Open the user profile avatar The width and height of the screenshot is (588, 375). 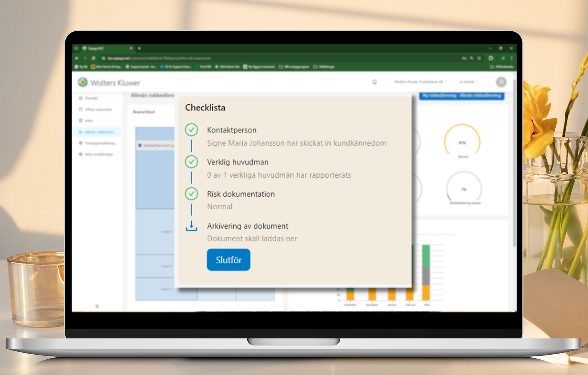click(x=501, y=82)
